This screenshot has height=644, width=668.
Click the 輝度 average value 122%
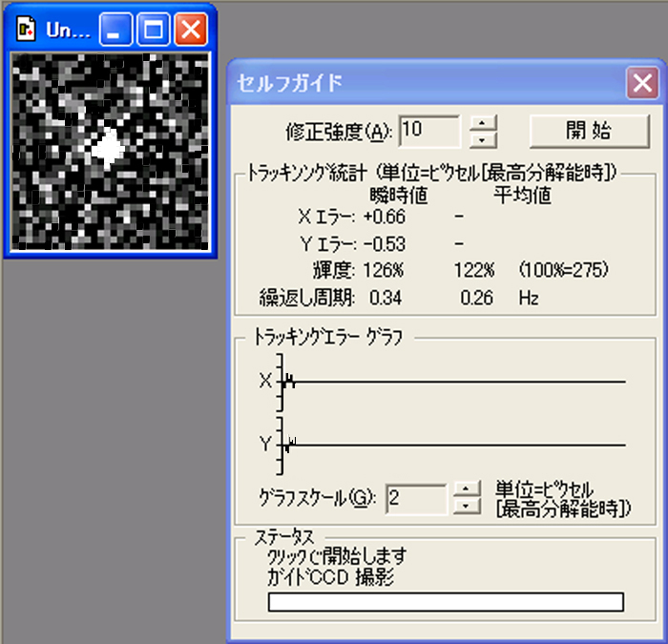tap(474, 270)
